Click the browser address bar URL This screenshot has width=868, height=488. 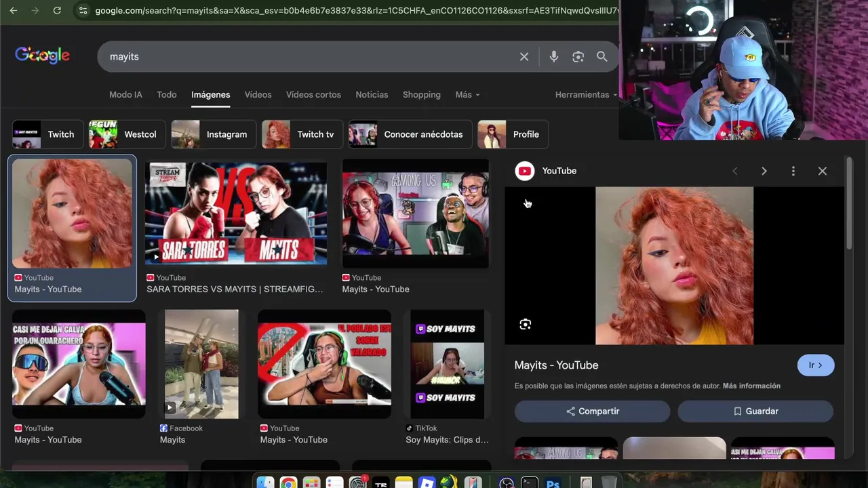coord(356,11)
